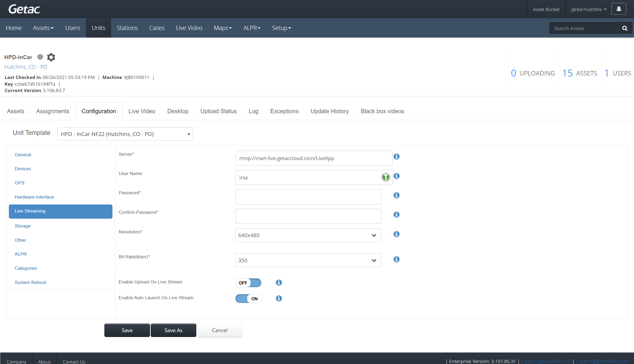Show info for Password field
The height and width of the screenshot is (364, 634).
(397, 195)
